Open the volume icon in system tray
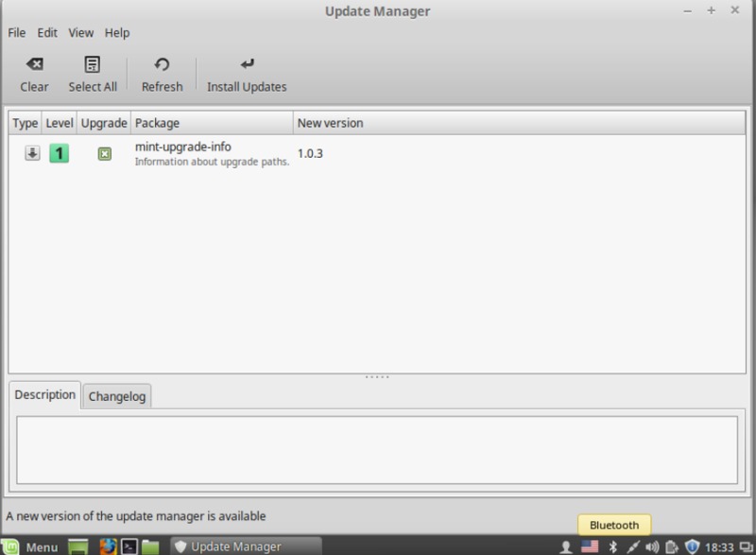Image resolution: width=756 pixels, height=555 pixels. click(651, 546)
